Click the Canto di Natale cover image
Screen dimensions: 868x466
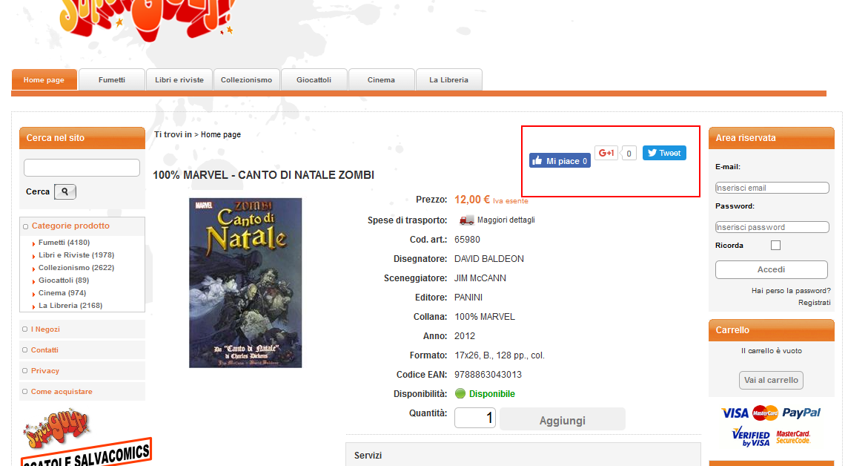click(x=245, y=283)
